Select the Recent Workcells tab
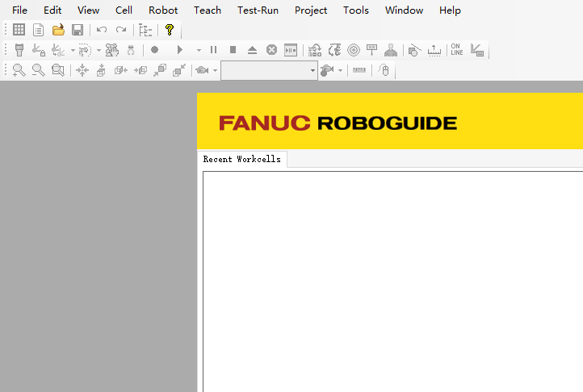The width and height of the screenshot is (583, 392). pyautogui.click(x=242, y=159)
